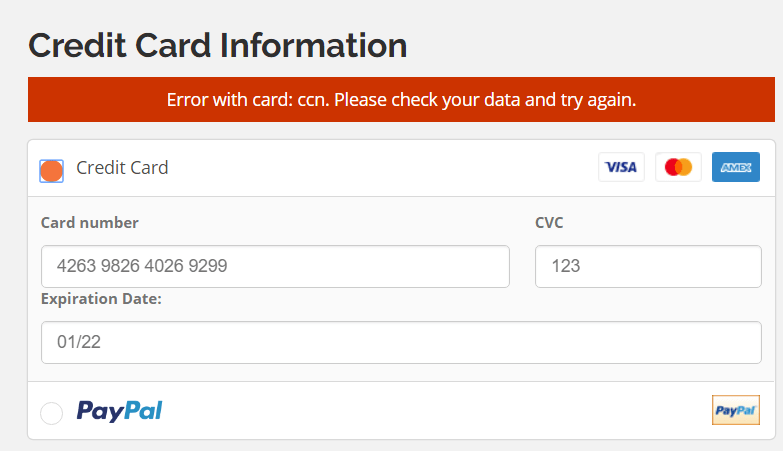
Task: Click the PayPal badge icon on right
Action: 736,410
